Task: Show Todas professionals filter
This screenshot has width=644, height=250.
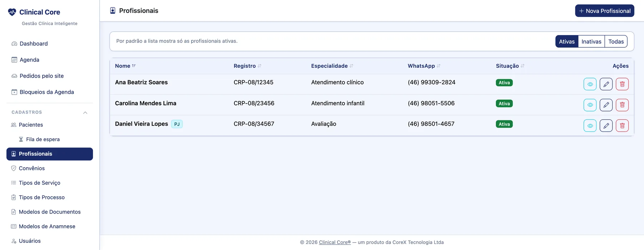Action: pos(616,42)
